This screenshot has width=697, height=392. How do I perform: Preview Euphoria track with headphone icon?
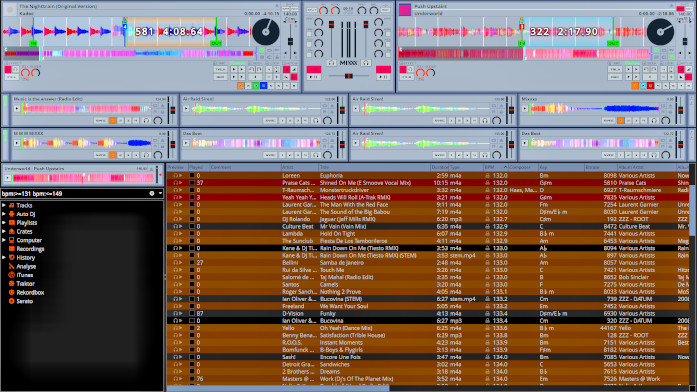[x=177, y=176]
